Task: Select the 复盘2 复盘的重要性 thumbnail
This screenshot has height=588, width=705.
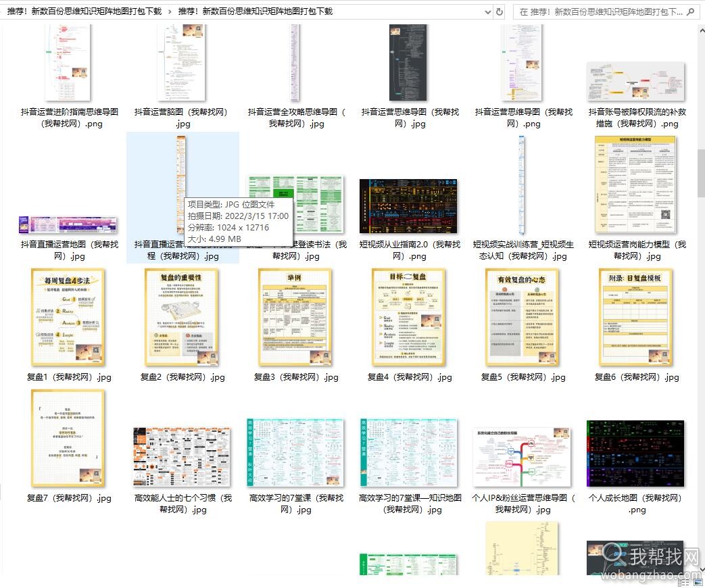Action: (181, 318)
